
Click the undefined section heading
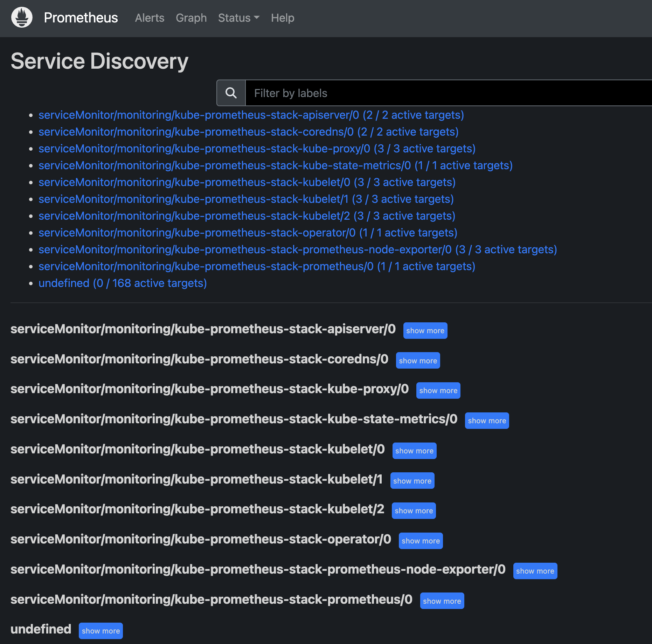[x=41, y=629]
